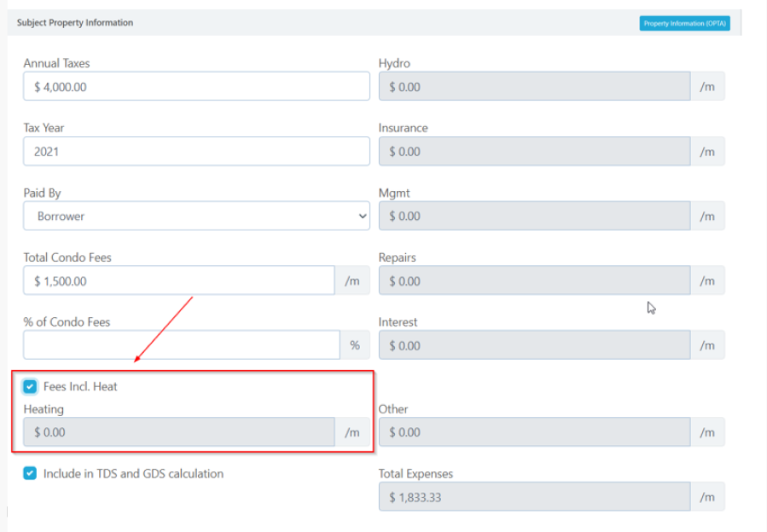
Task: Click the Annual Taxes input field
Action: [x=196, y=87]
